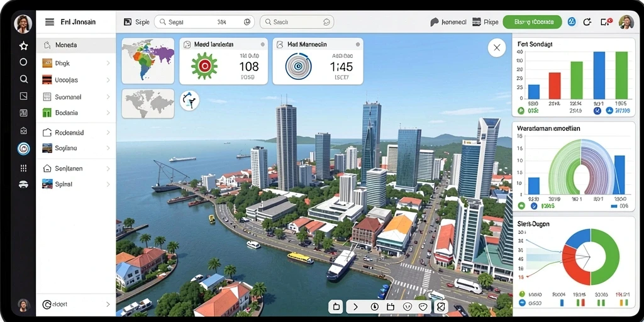Click the star icon in the dark sidebar

[x=23, y=46]
